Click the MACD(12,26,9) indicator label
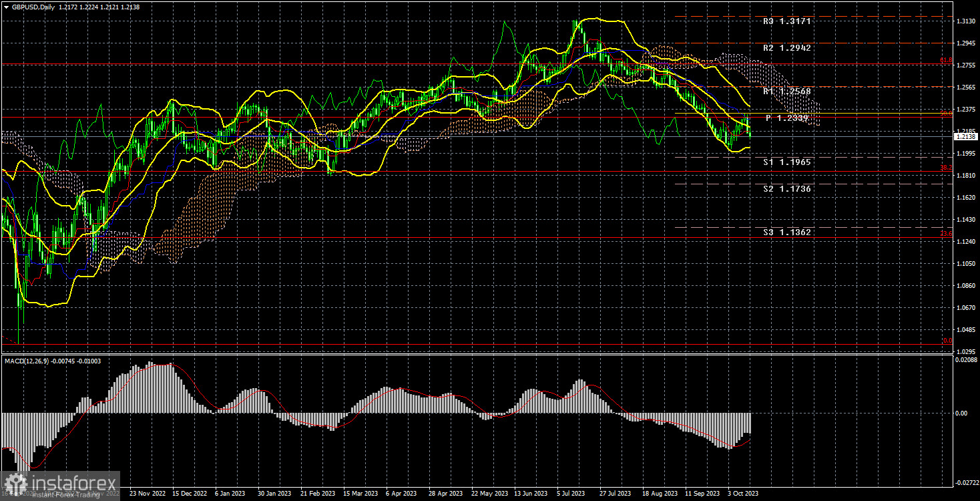Screen dimensions: 980x501 [x=28, y=361]
